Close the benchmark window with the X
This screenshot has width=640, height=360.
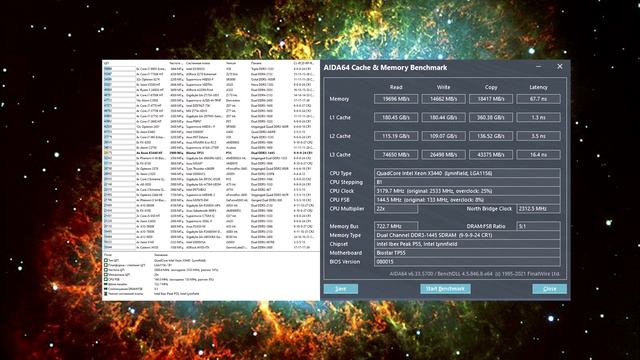click(x=560, y=67)
